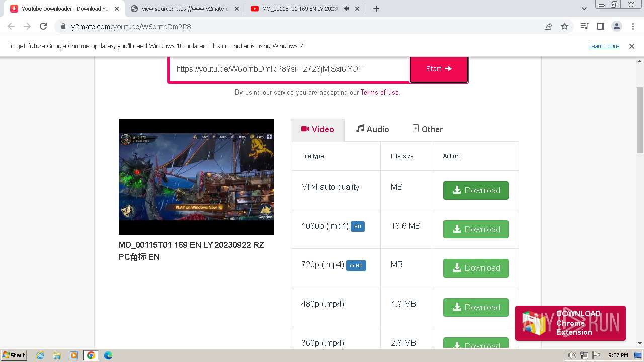Image resolution: width=644 pixels, height=362 pixels.
Task: Download the 720p mp4 version
Action: [476, 268]
